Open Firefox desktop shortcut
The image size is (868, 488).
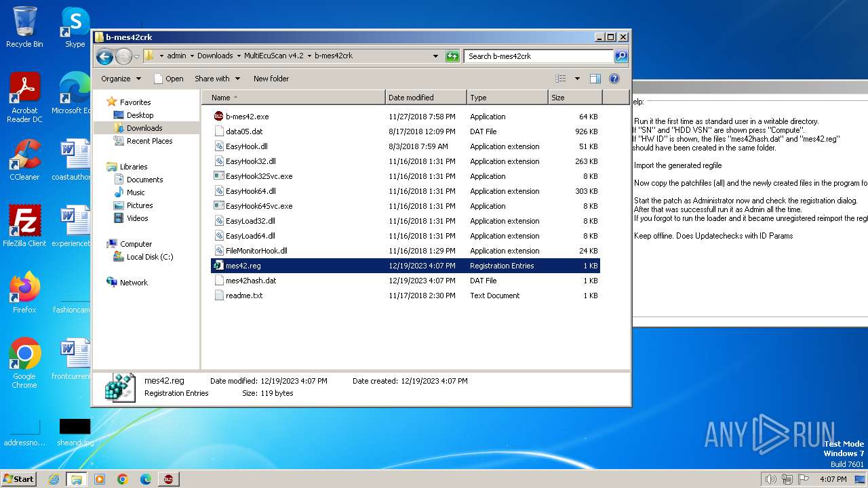(24, 293)
